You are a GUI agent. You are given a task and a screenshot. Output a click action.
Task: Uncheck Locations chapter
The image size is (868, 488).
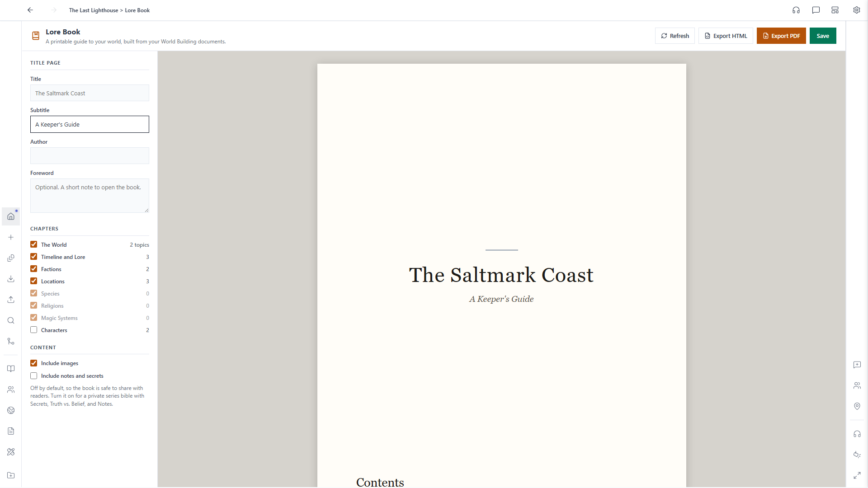pyautogui.click(x=34, y=281)
